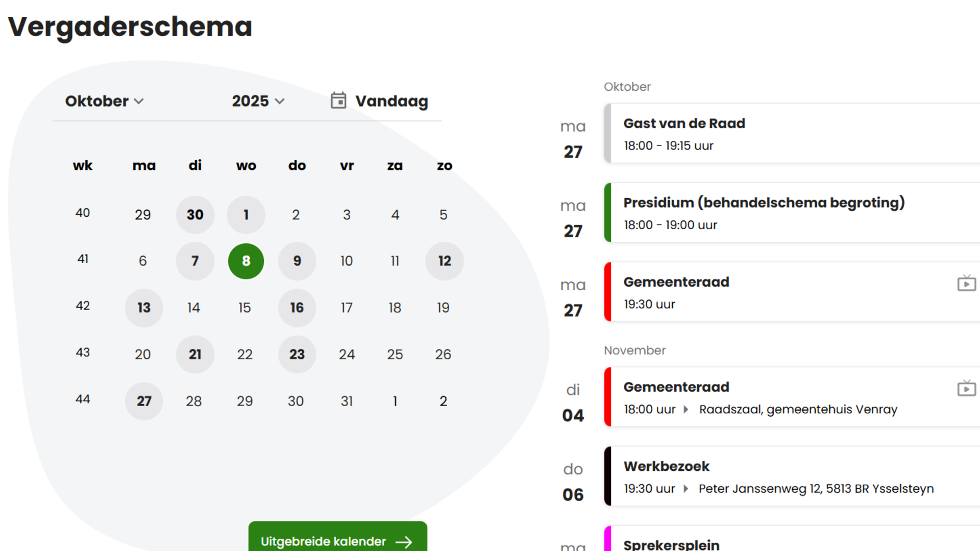Image resolution: width=980 pixels, height=551 pixels.
Task: Open the Gast van de Raad meeting
Action: pos(684,123)
